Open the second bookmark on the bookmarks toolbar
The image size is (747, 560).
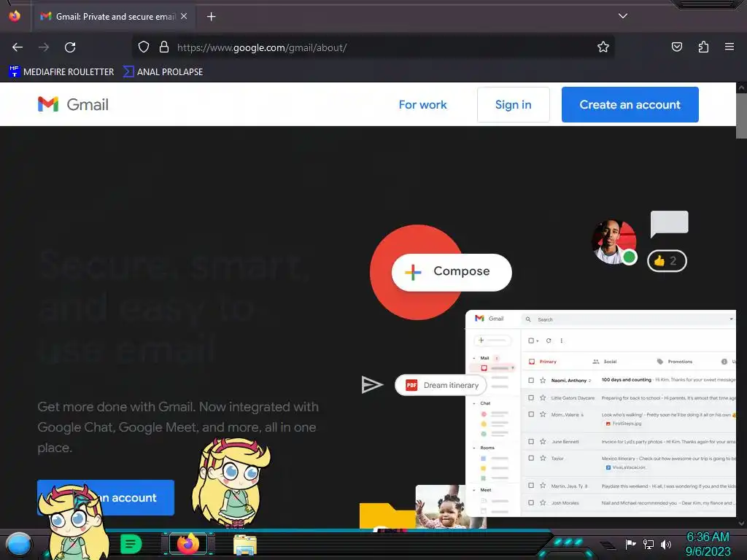click(x=163, y=72)
